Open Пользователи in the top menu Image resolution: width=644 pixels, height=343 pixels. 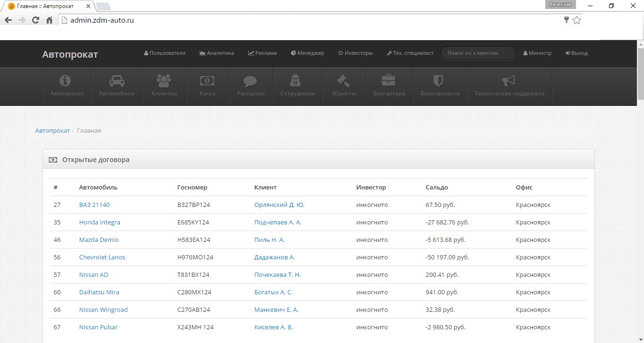click(165, 53)
